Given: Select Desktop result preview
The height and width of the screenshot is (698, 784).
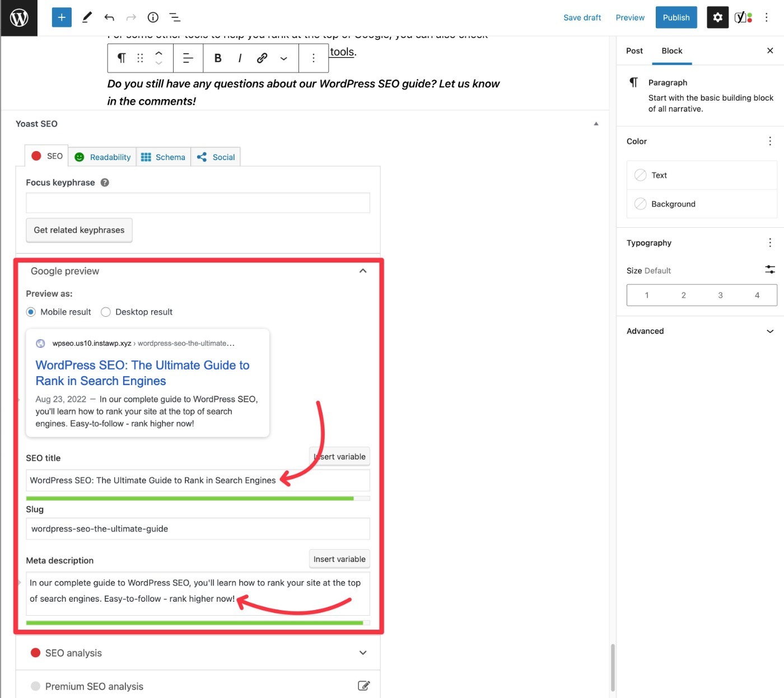Looking at the screenshot, I should point(105,312).
